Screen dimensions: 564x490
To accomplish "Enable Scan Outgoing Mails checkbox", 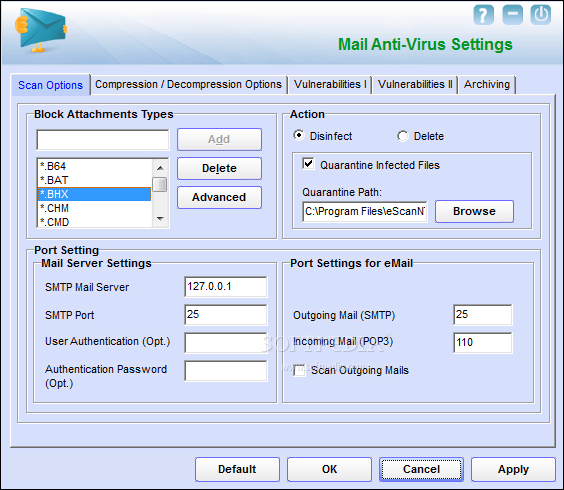I will pyautogui.click(x=299, y=370).
